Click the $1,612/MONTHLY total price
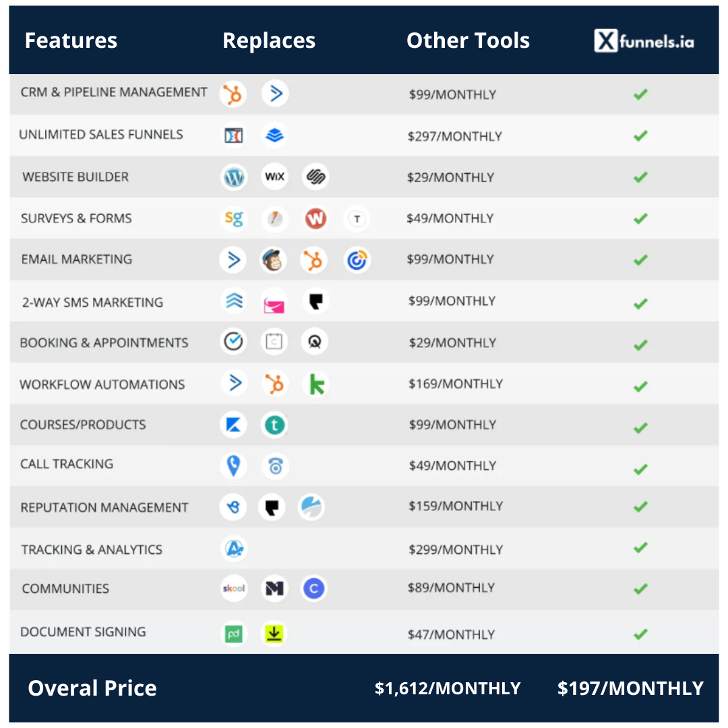The height and width of the screenshot is (728, 728). click(x=448, y=688)
